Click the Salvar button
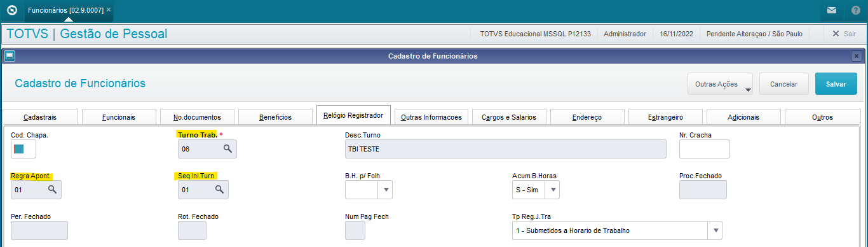This screenshot has height=247, width=868. tap(836, 84)
